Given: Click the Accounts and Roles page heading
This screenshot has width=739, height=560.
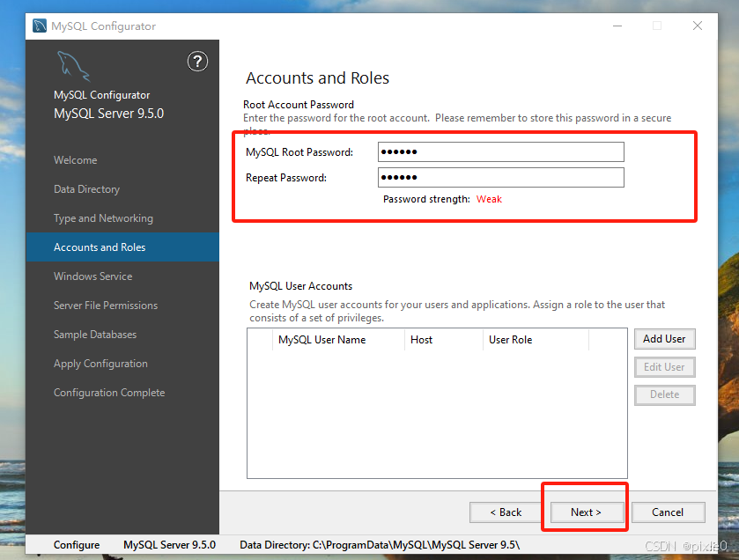Looking at the screenshot, I should click(318, 77).
